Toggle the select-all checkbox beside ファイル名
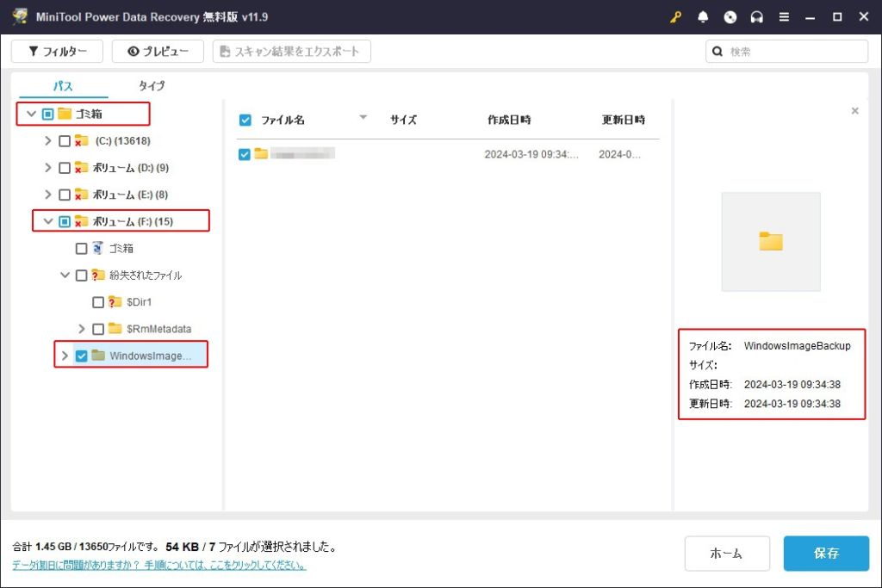Screen dimensions: 882x588 [x=245, y=121]
